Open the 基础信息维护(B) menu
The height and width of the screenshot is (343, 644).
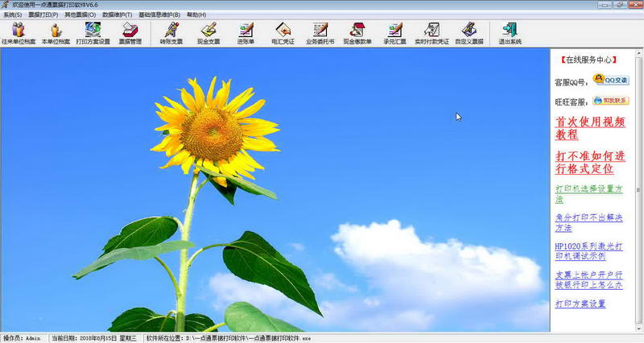pos(159,14)
